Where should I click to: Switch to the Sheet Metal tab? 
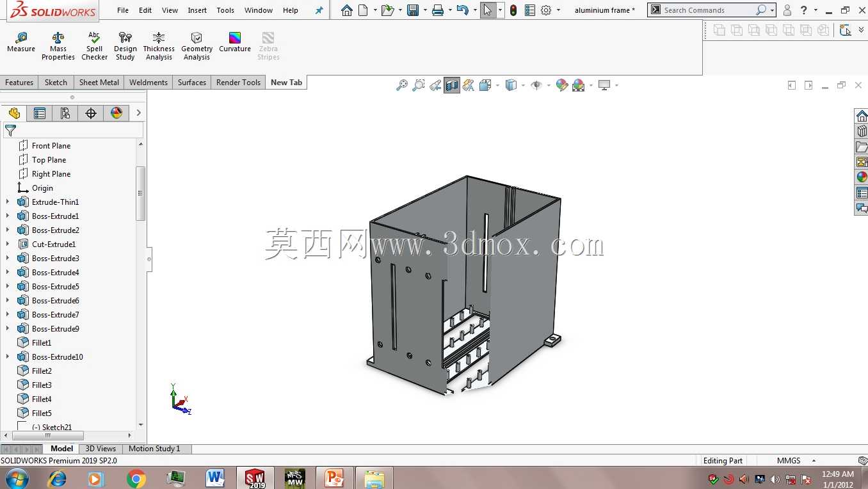99,83
